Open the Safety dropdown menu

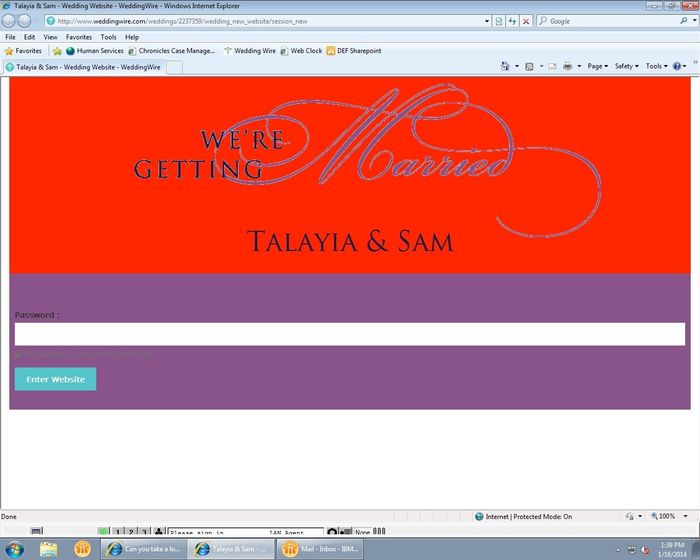(x=626, y=66)
